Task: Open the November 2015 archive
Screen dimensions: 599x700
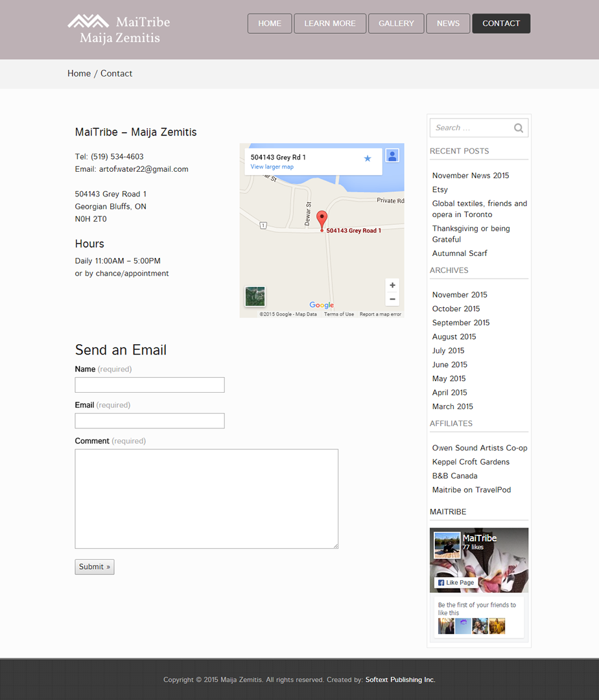Action: pyautogui.click(x=459, y=295)
